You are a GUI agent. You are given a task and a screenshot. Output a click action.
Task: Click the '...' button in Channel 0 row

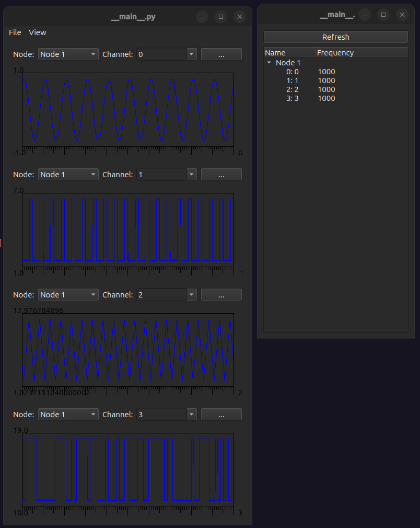coord(221,54)
